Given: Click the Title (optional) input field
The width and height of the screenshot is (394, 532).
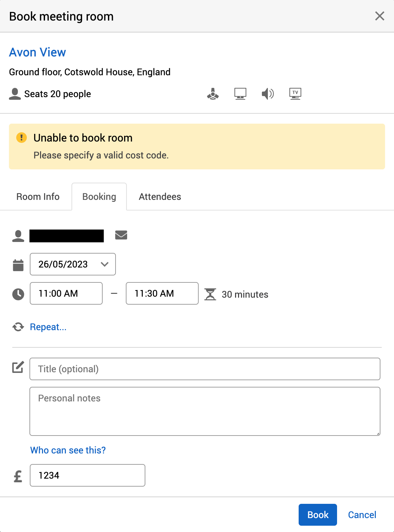Looking at the screenshot, I should (x=205, y=369).
